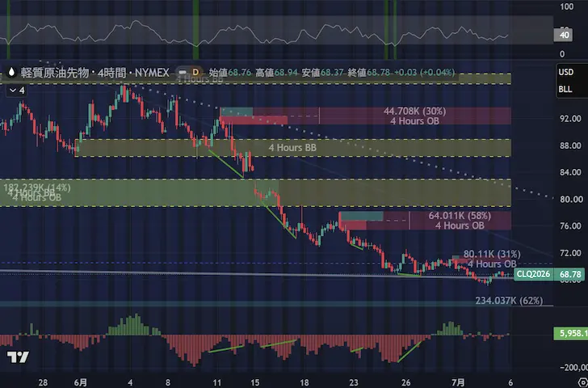Open the USD currency selector

[565, 72]
